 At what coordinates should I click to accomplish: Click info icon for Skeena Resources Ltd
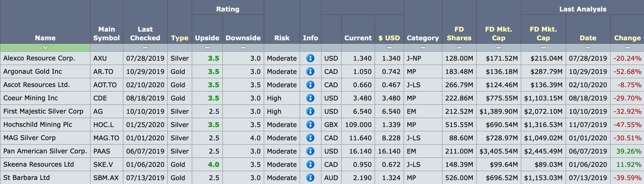(310, 165)
